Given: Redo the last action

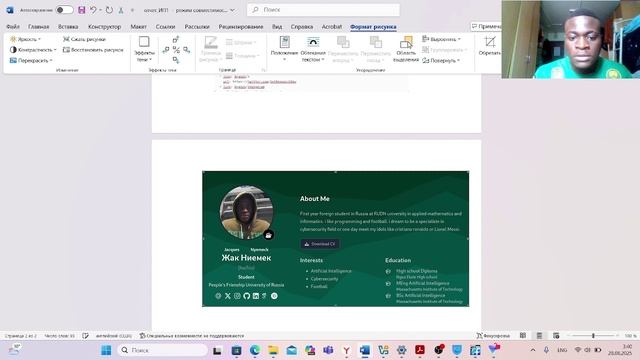Looking at the screenshot, I should tap(109, 10).
